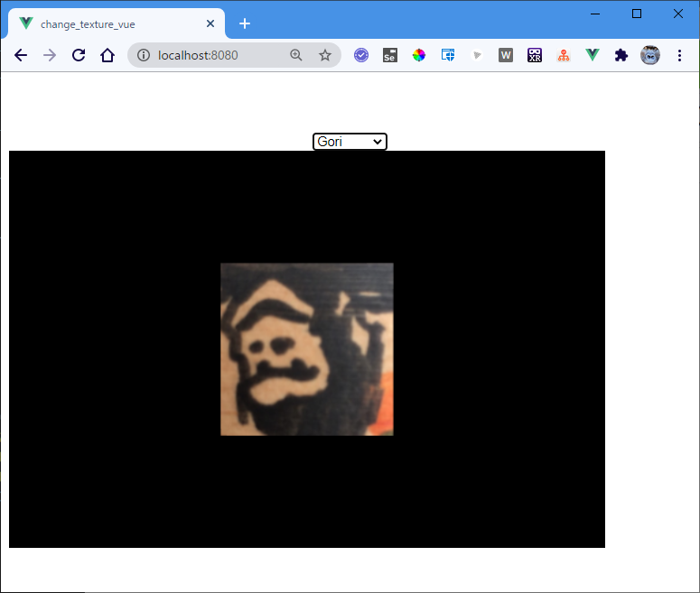Open the color wheel extension
Viewport: 700px width, 593px height.
click(x=419, y=55)
